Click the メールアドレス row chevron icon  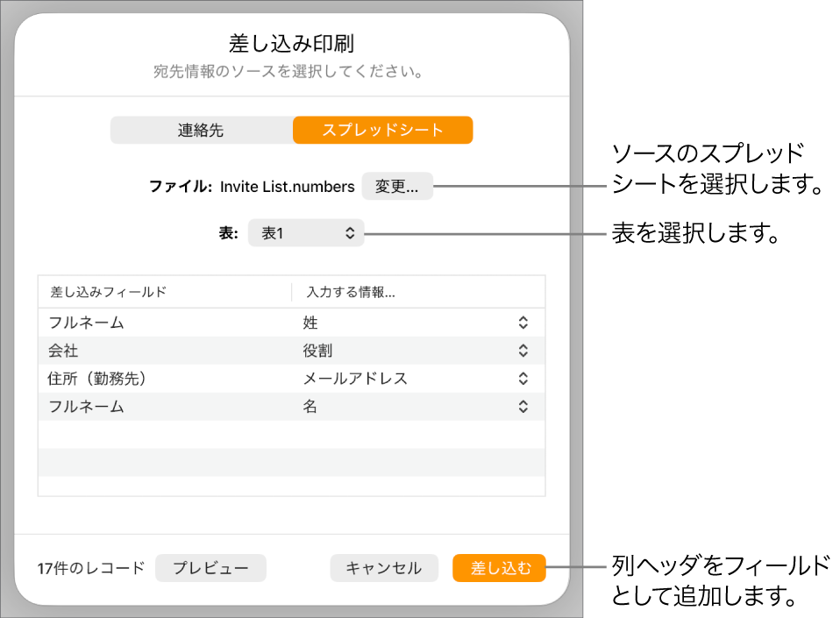pos(523,379)
